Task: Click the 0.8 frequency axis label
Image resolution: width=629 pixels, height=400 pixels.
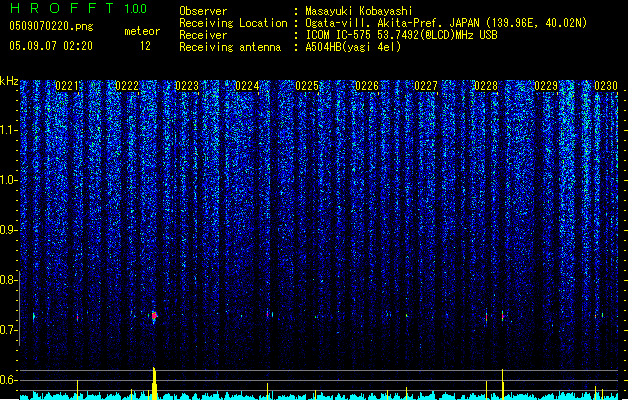Action: [x=8, y=280]
